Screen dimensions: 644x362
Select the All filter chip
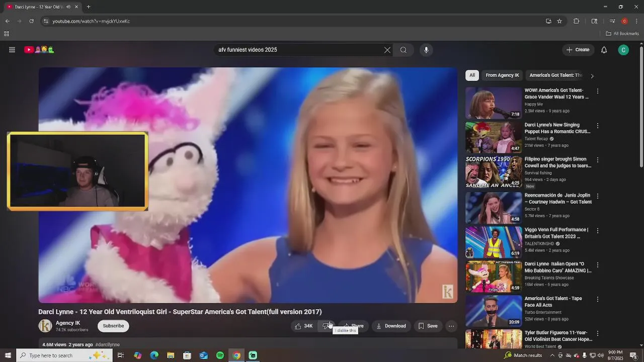pyautogui.click(x=472, y=75)
